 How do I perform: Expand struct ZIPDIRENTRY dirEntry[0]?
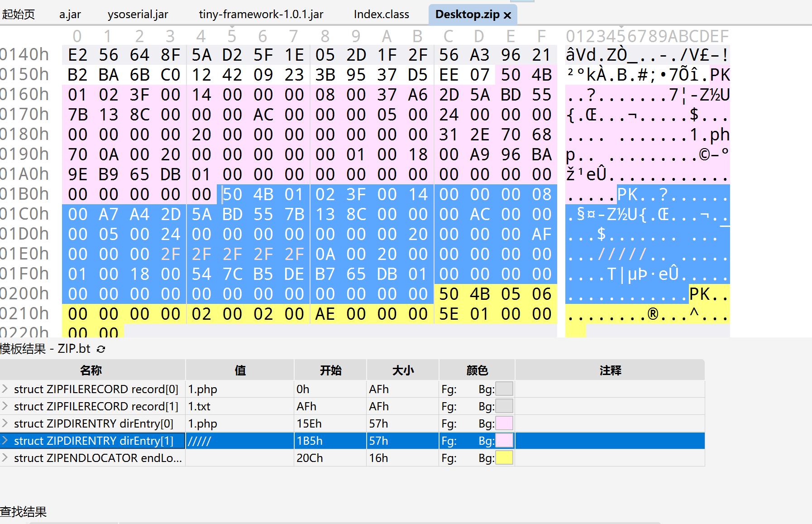click(x=5, y=423)
